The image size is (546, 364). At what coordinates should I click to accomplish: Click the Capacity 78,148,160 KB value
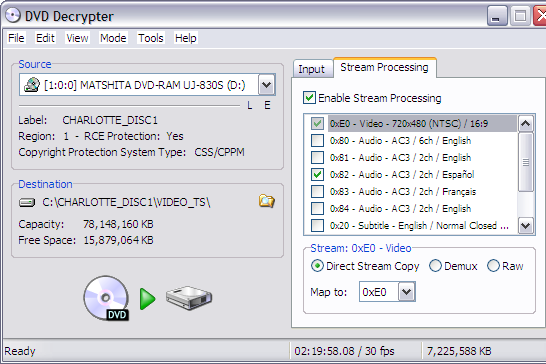click(x=118, y=224)
